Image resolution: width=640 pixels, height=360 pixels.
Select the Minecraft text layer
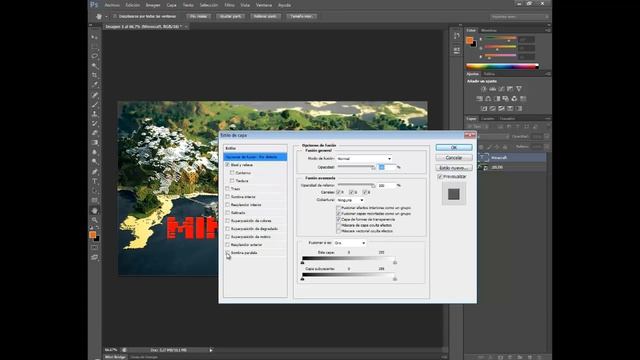[x=512, y=158]
